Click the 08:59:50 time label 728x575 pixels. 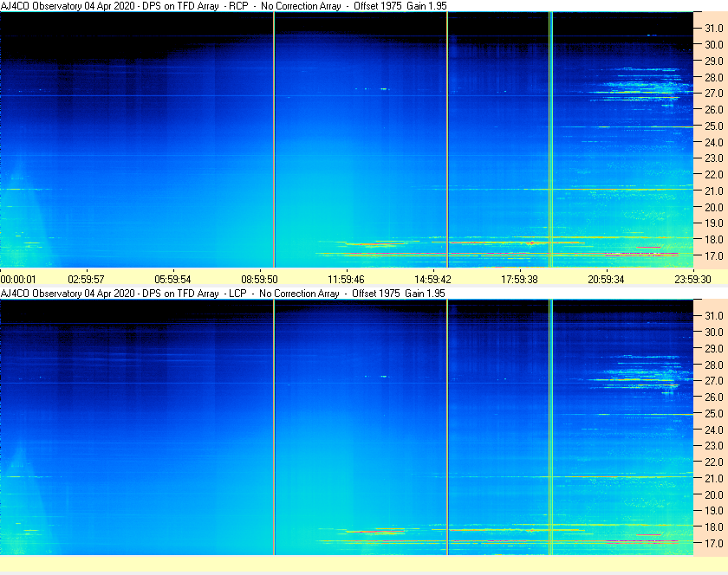coord(259,280)
